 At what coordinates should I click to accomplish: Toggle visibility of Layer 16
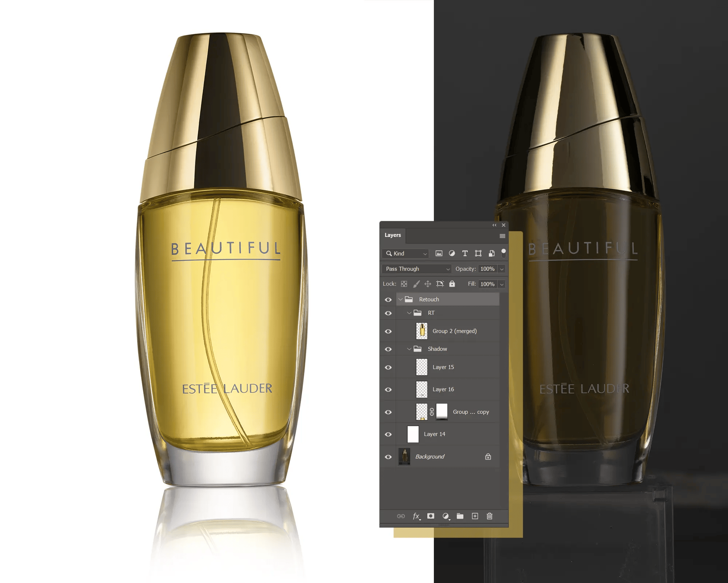click(388, 389)
